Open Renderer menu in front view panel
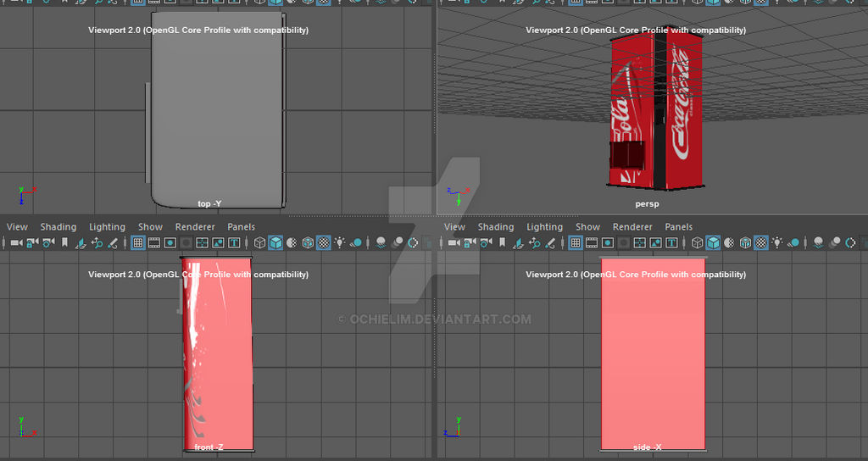The width and height of the screenshot is (868, 461). [x=195, y=227]
